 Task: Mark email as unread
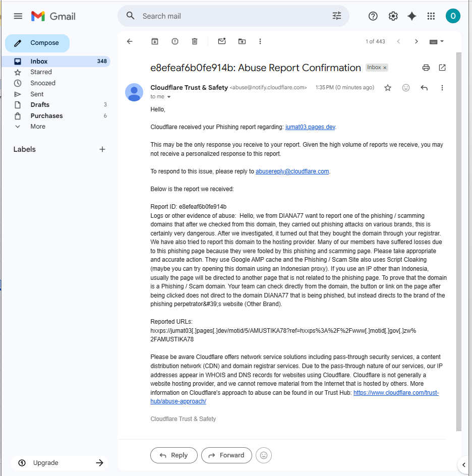pos(222,41)
